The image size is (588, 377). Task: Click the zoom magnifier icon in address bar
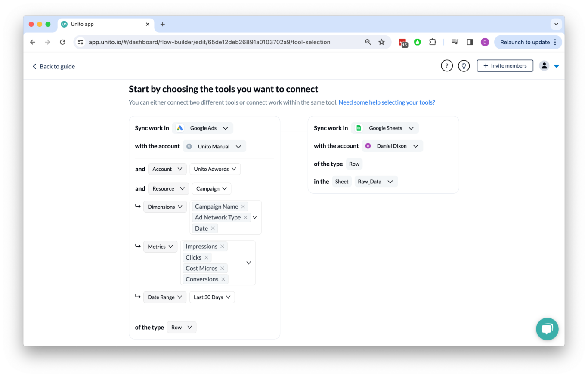point(368,42)
